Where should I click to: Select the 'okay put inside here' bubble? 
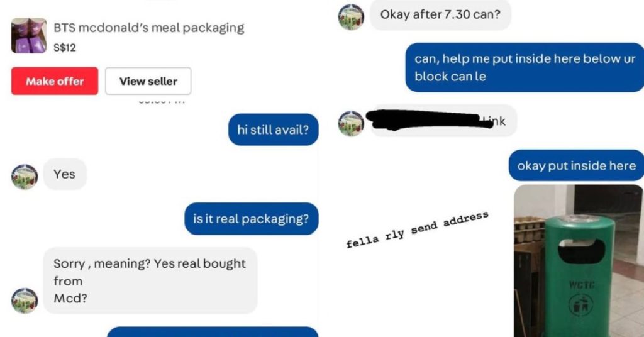[x=576, y=165]
